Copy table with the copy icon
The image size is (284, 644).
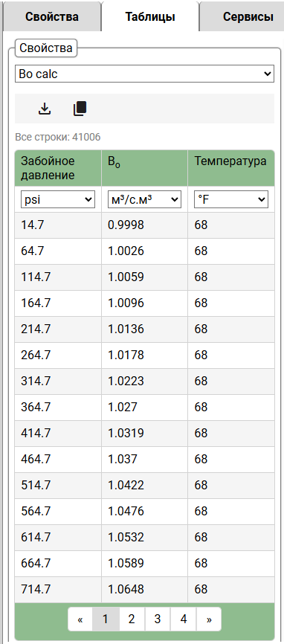click(x=80, y=109)
